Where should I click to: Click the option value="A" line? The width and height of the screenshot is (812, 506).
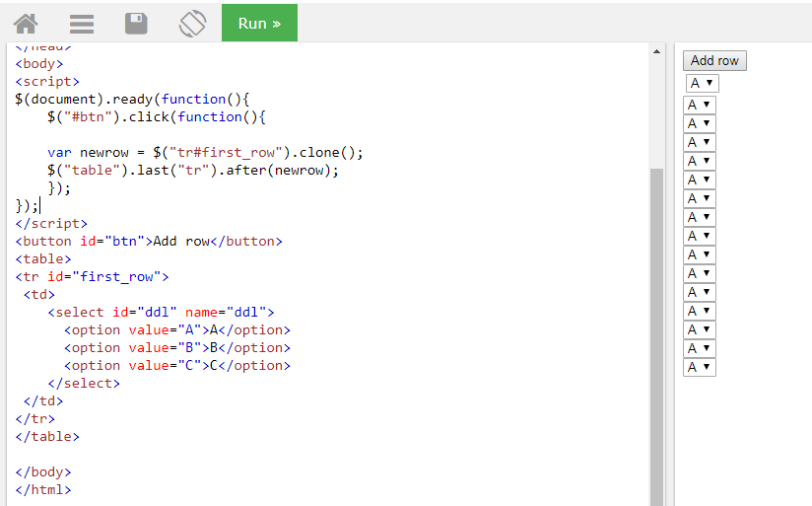point(177,330)
